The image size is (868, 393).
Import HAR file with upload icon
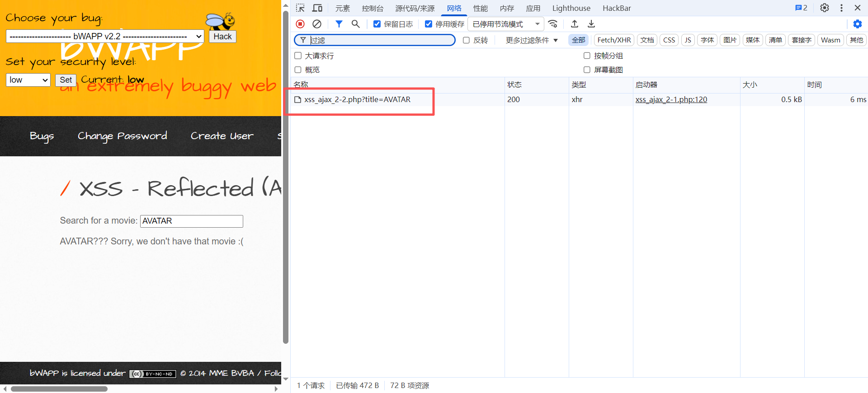[575, 24]
